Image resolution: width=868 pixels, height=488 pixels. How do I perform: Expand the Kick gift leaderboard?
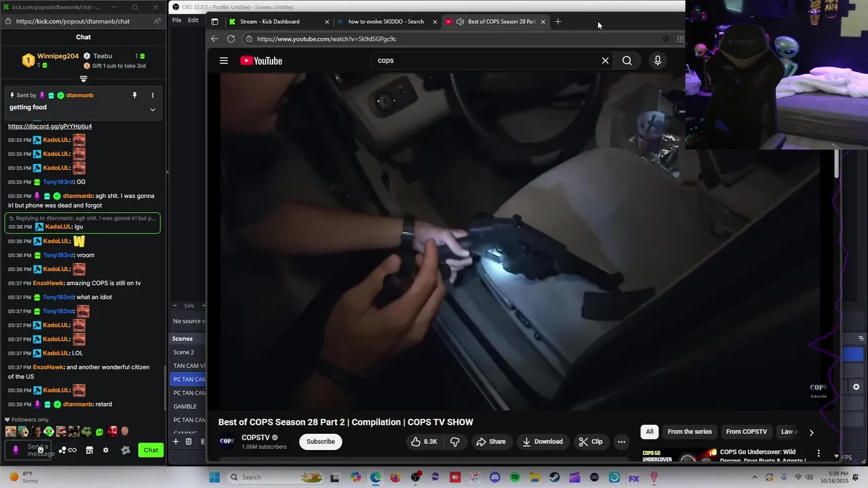point(83,79)
